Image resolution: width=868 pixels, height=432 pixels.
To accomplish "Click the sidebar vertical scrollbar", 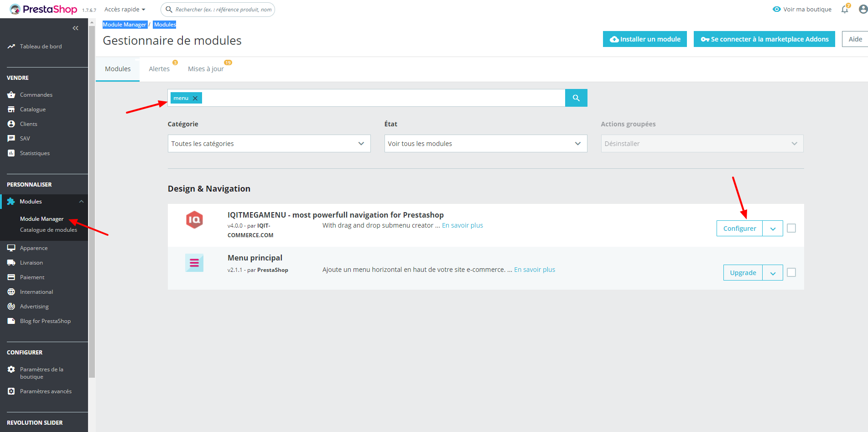I will coord(92,201).
